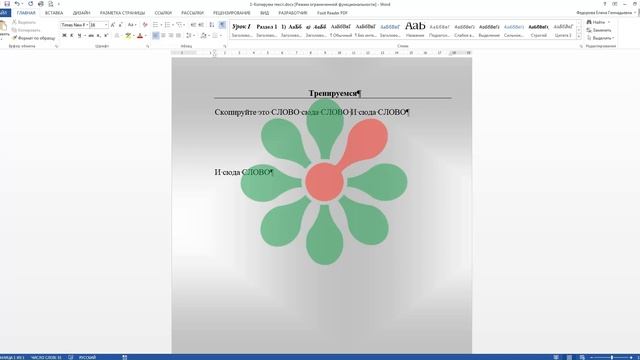The width and height of the screenshot is (640, 360).
Task: Open the РЕЦЕНЗИРОВАНИЕ (Review) tab
Action: point(231,13)
